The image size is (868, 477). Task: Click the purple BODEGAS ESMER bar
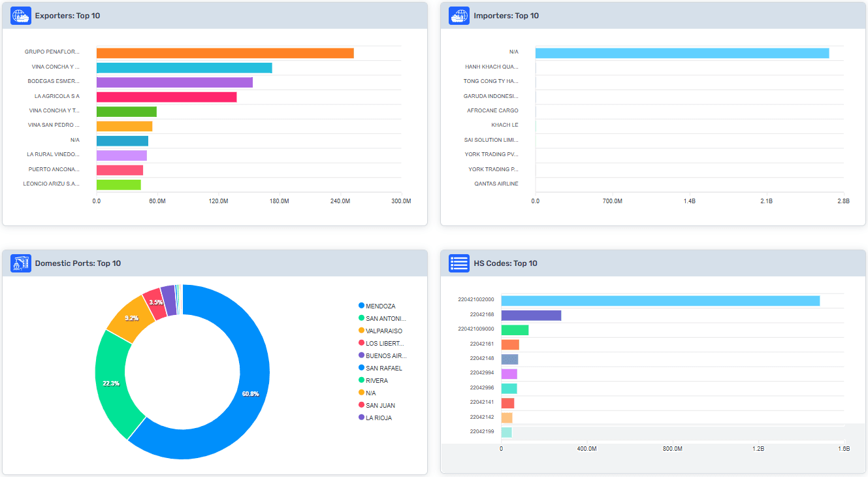coord(174,82)
